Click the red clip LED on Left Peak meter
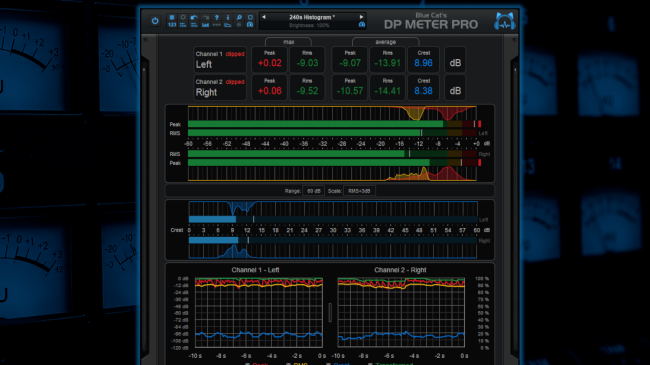Screen dimensions: 650x365 click(480, 124)
